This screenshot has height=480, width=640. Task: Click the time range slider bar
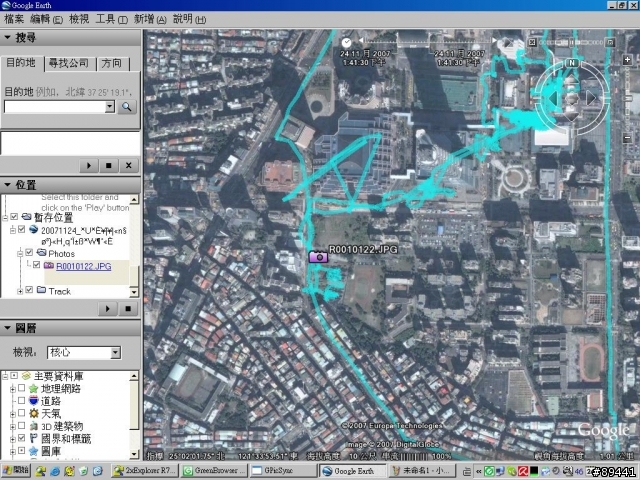tap(428, 41)
